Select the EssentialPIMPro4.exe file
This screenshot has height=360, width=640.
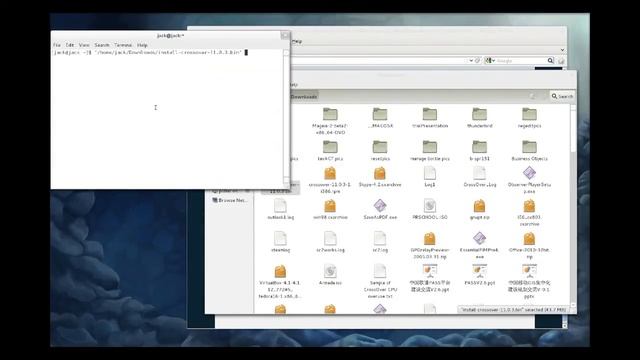click(480, 245)
